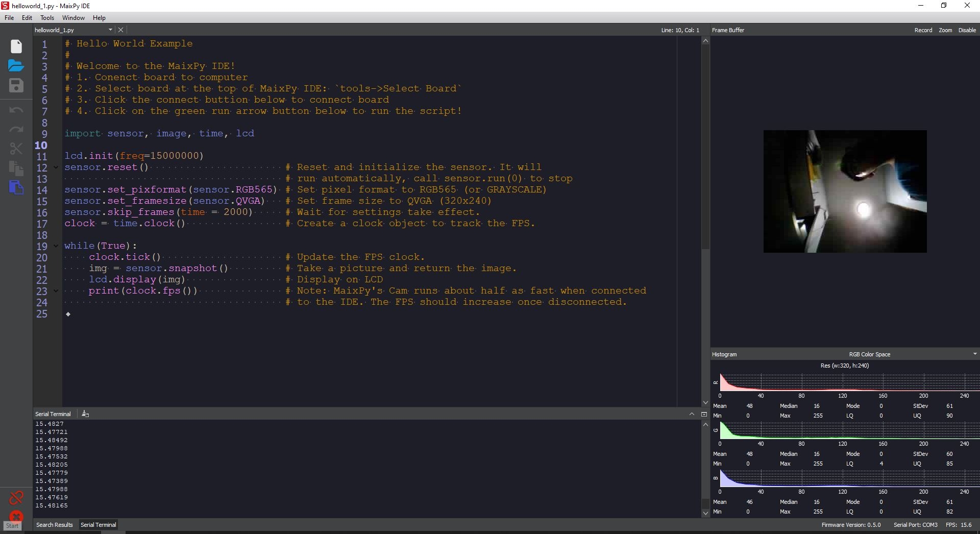Close the helloworld_1.py document tab

[121, 30]
